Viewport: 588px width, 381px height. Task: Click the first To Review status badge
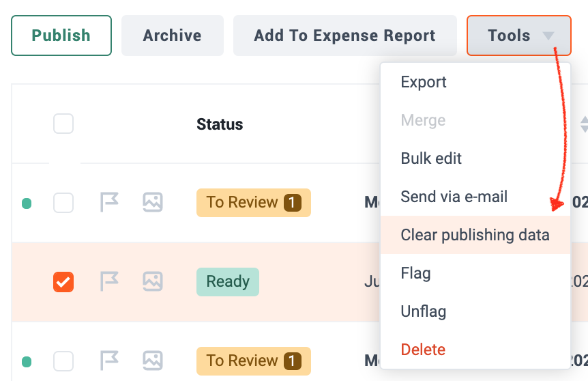254,203
